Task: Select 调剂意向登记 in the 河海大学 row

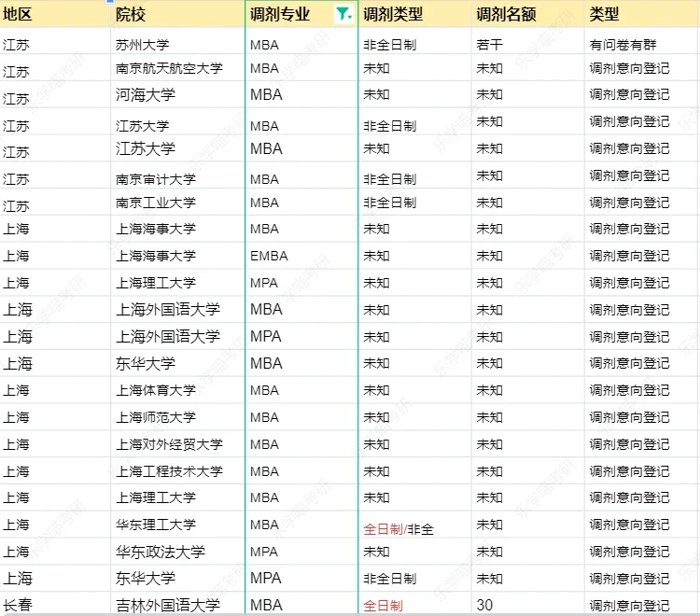Action: coord(629,94)
